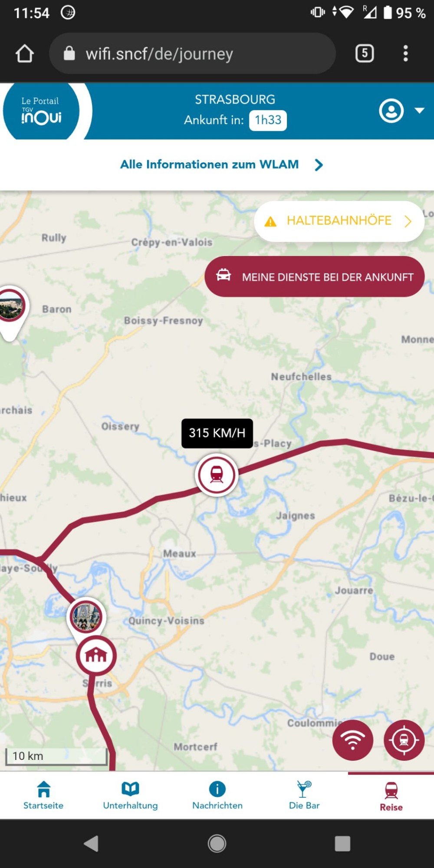Viewport: 434px width, 868px height.
Task: Tap the train position marker on map
Action: click(x=217, y=475)
